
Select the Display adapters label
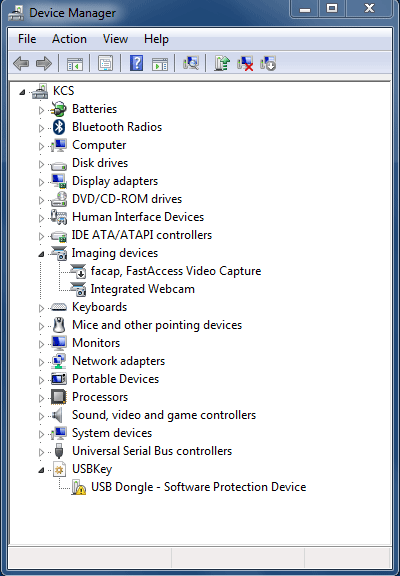pyautogui.click(x=115, y=181)
